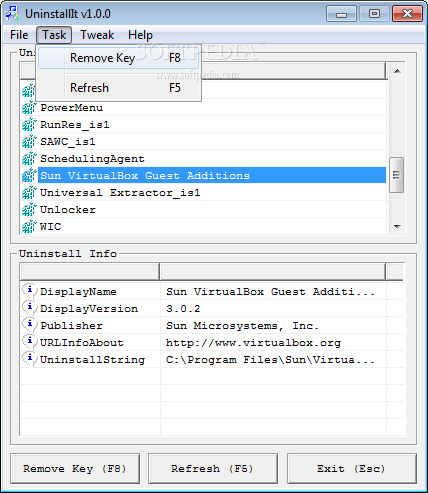This screenshot has height=493, width=428.
Task: Click the http://www.virtualbox.org value
Action: tap(253, 343)
